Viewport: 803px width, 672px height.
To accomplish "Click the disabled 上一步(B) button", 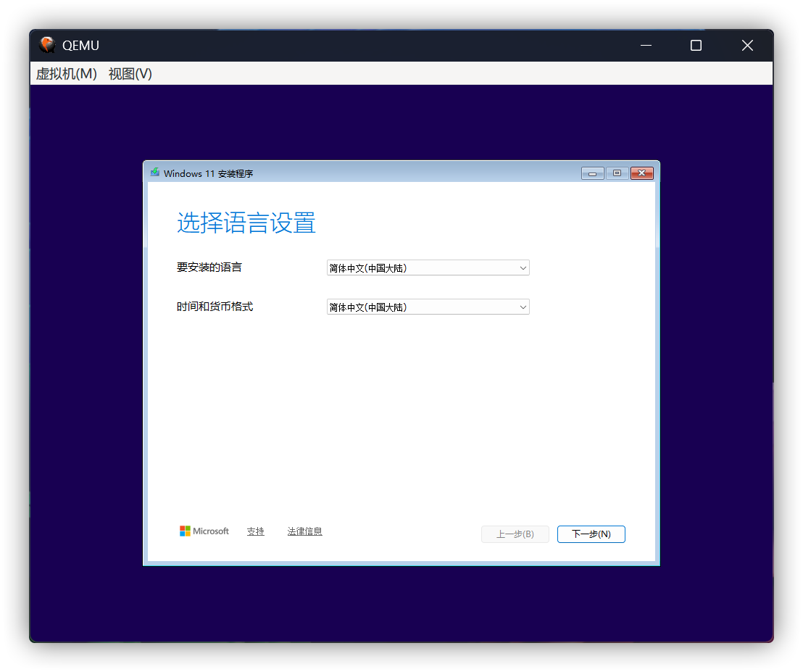I will pyautogui.click(x=515, y=534).
